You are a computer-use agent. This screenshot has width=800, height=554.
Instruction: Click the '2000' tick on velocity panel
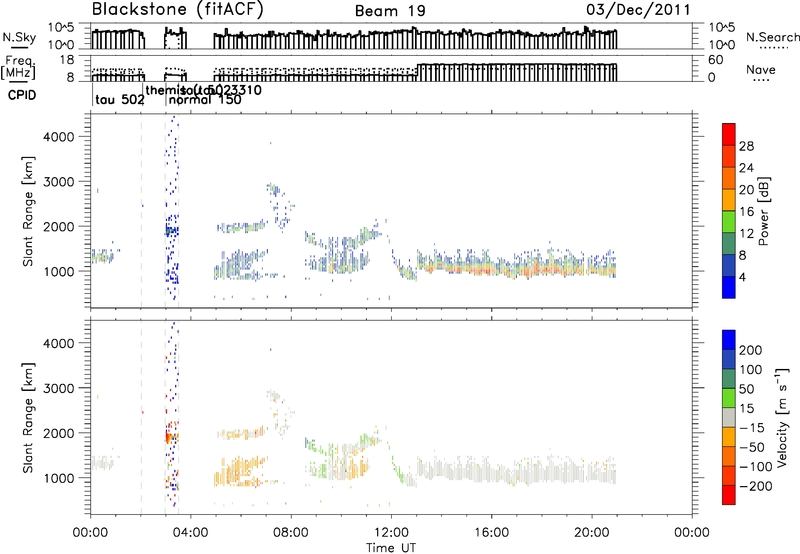59,433
